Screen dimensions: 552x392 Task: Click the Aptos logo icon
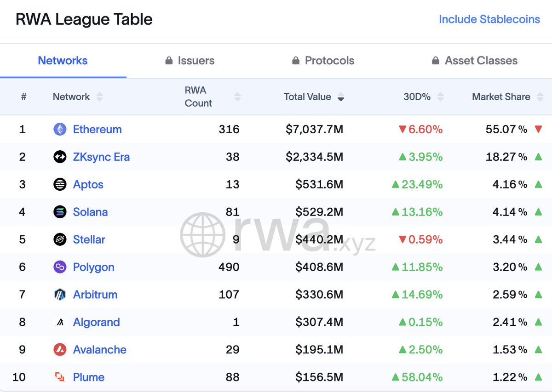(x=60, y=184)
